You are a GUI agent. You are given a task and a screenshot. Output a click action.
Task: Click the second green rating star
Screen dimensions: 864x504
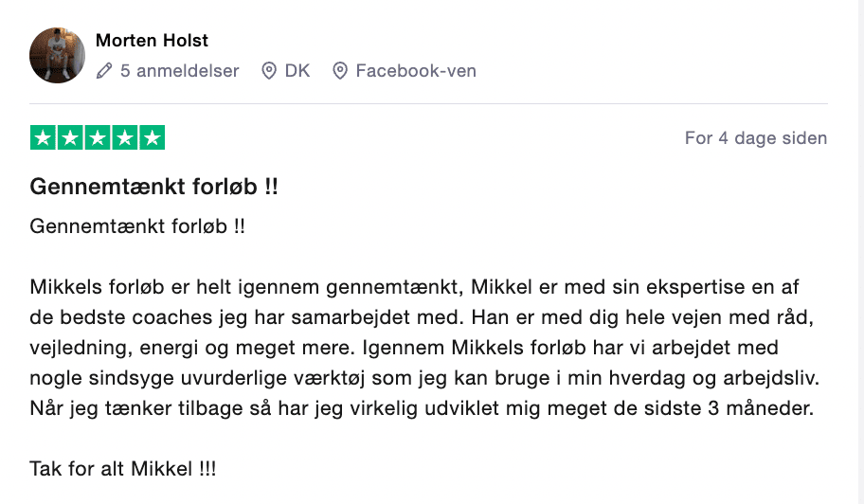coord(70,138)
